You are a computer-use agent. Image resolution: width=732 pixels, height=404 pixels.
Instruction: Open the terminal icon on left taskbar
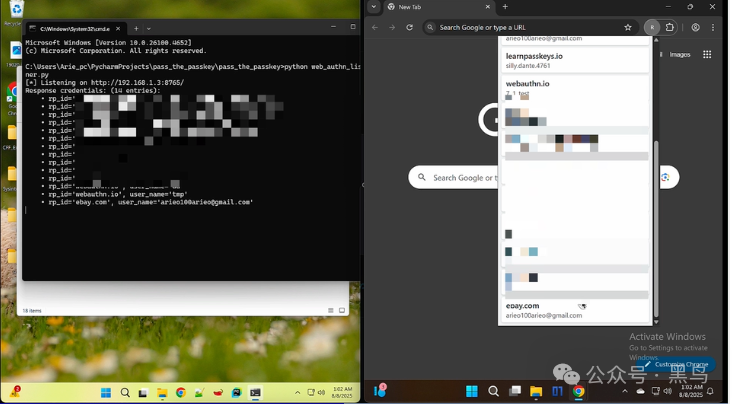(x=255, y=393)
